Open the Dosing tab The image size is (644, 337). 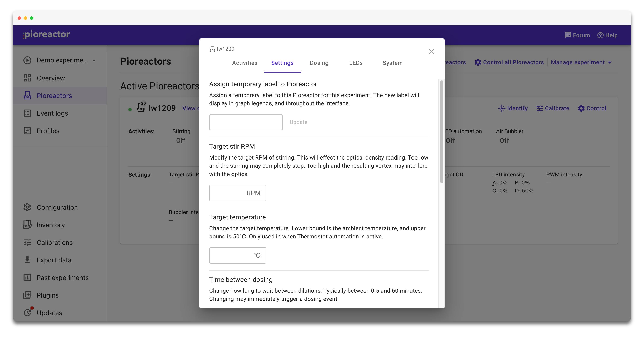click(319, 63)
